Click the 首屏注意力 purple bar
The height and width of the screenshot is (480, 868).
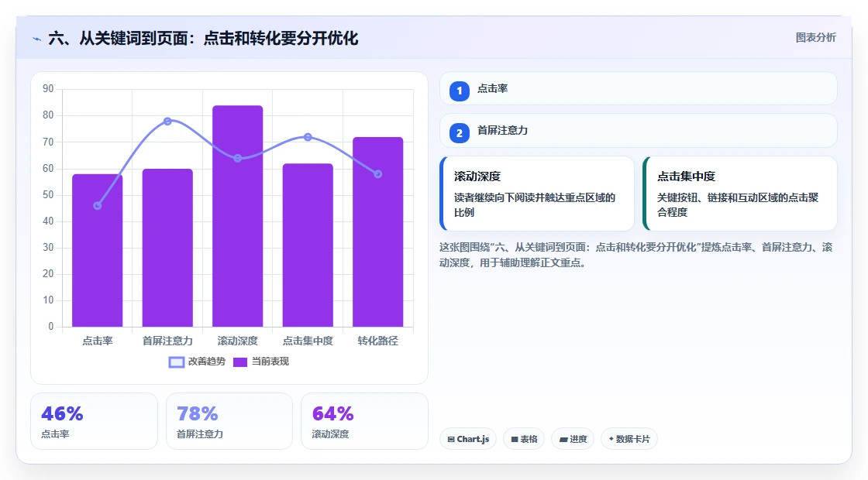coord(167,248)
